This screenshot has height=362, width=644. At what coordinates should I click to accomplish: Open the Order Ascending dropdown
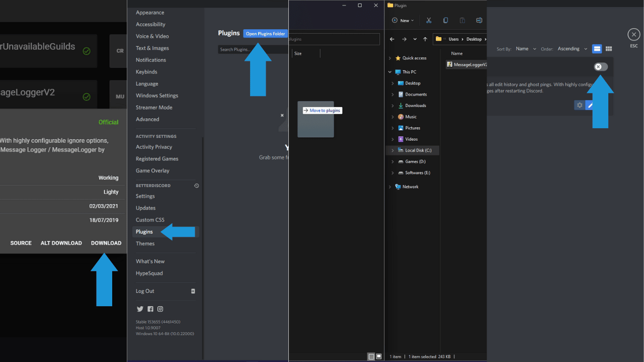tap(572, 49)
